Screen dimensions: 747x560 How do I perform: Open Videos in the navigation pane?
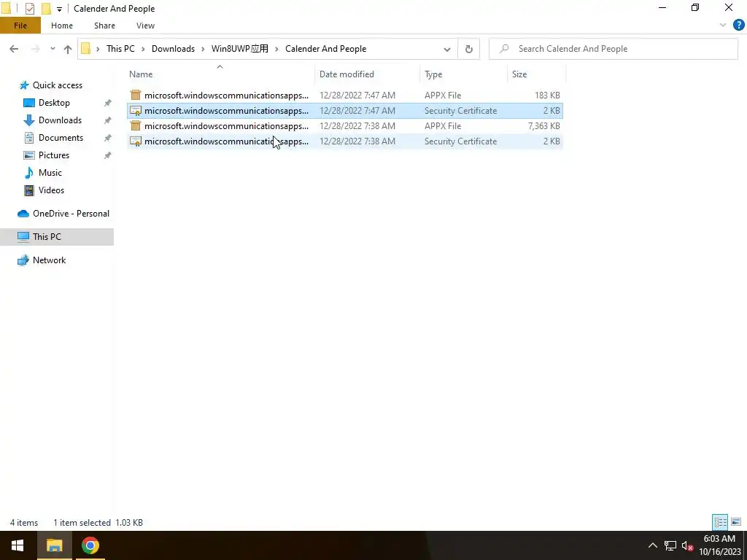point(51,190)
